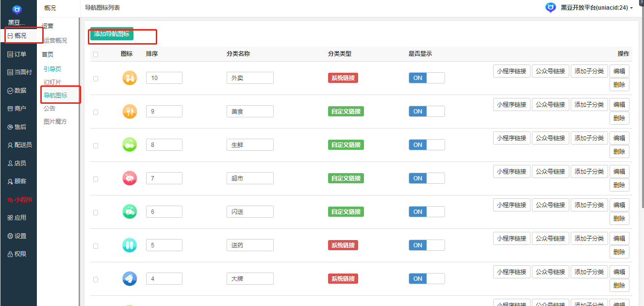The image size is (644, 306).
Task: Click the 黑豆 logo in the sidebar
Action: tap(17, 10)
